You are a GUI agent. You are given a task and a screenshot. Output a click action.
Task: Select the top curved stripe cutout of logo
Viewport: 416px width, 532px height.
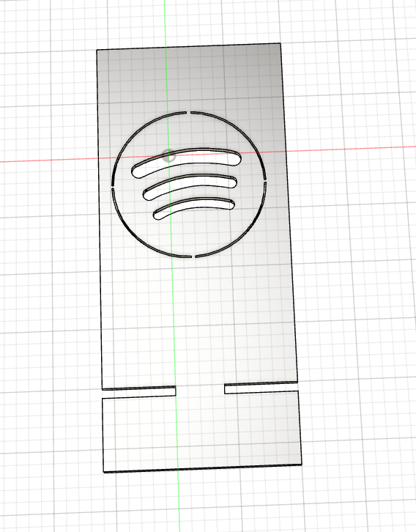(x=187, y=162)
